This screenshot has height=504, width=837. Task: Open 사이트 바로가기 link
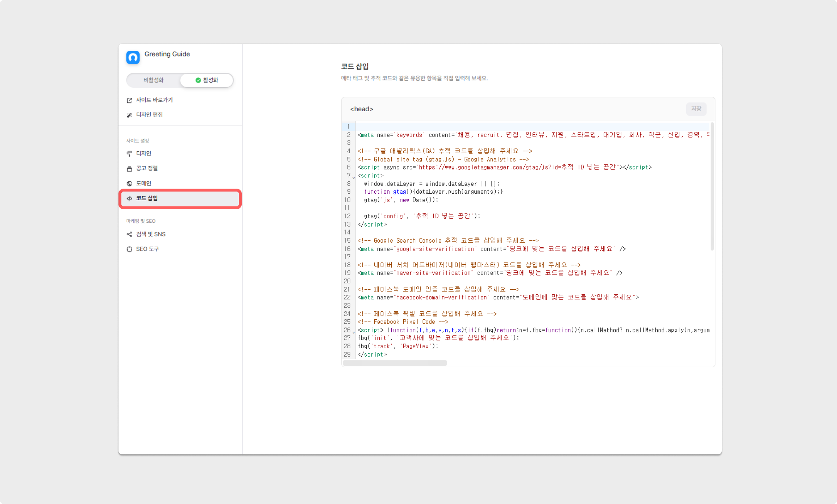click(x=154, y=100)
